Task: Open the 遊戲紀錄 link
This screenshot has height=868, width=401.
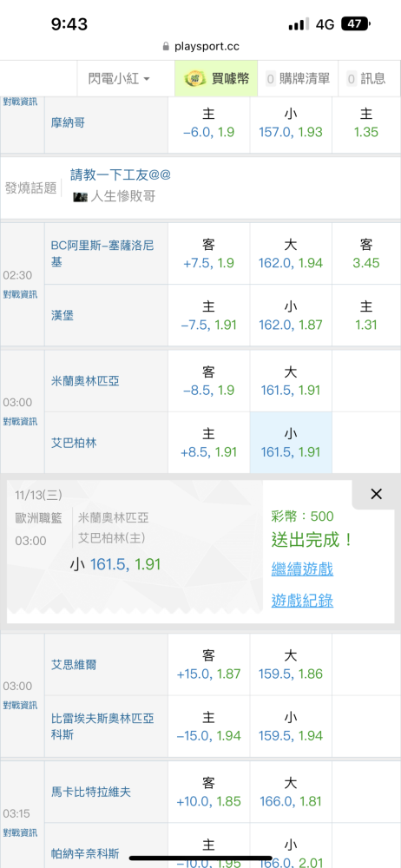Action: pos(302,601)
